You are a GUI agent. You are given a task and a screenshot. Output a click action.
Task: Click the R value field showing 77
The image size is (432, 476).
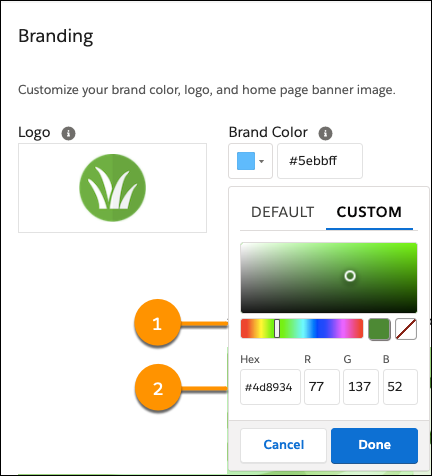pos(322,387)
